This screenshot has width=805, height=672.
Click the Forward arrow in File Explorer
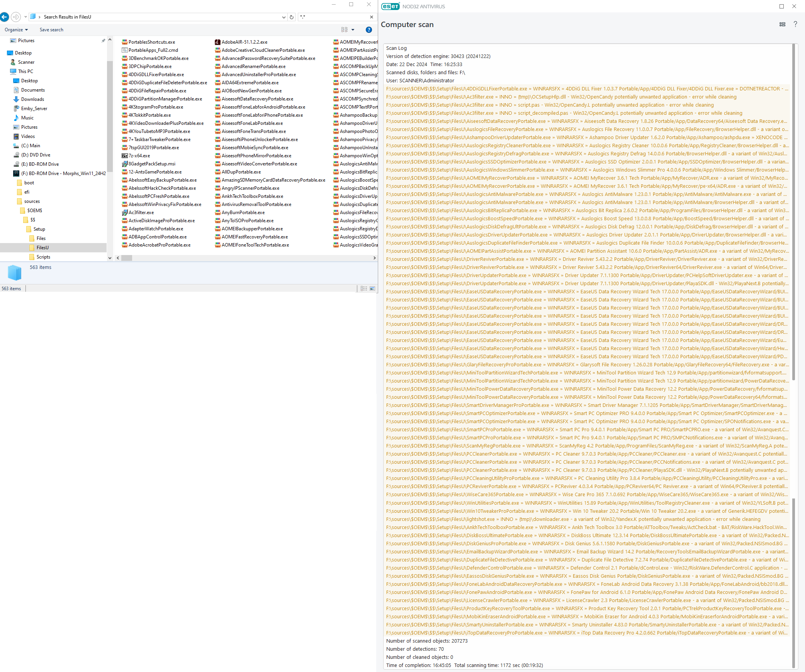[x=16, y=17]
